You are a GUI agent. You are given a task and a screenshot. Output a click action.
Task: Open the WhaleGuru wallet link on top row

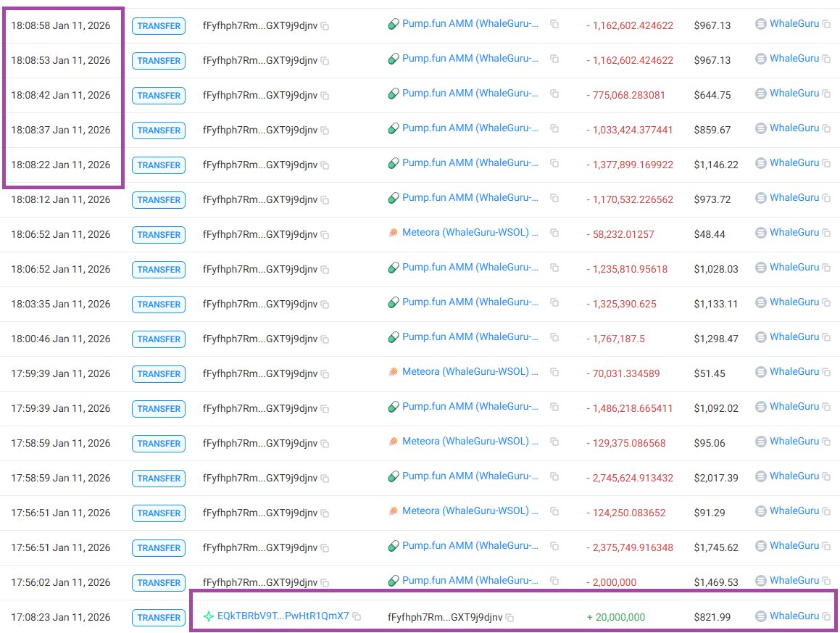tap(794, 23)
